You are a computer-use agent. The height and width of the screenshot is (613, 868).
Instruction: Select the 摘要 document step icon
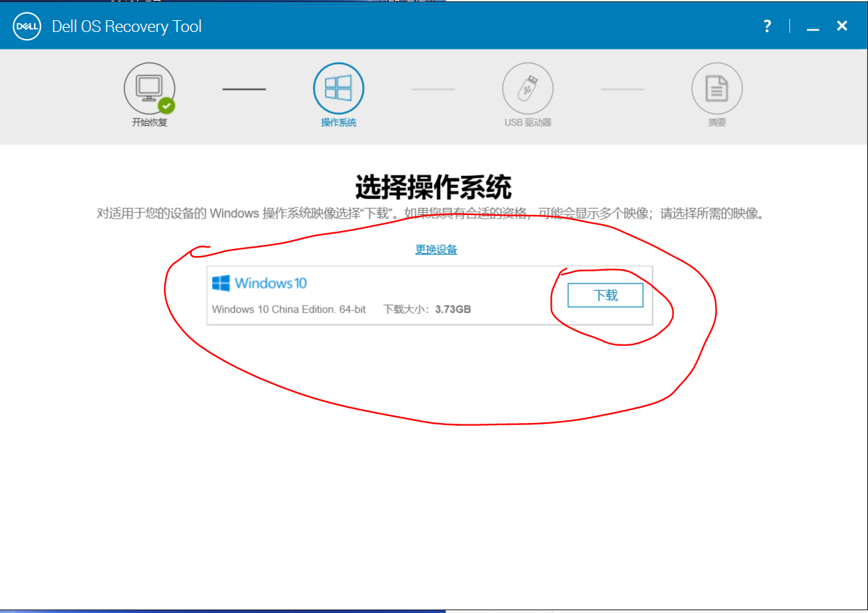click(x=717, y=88)
